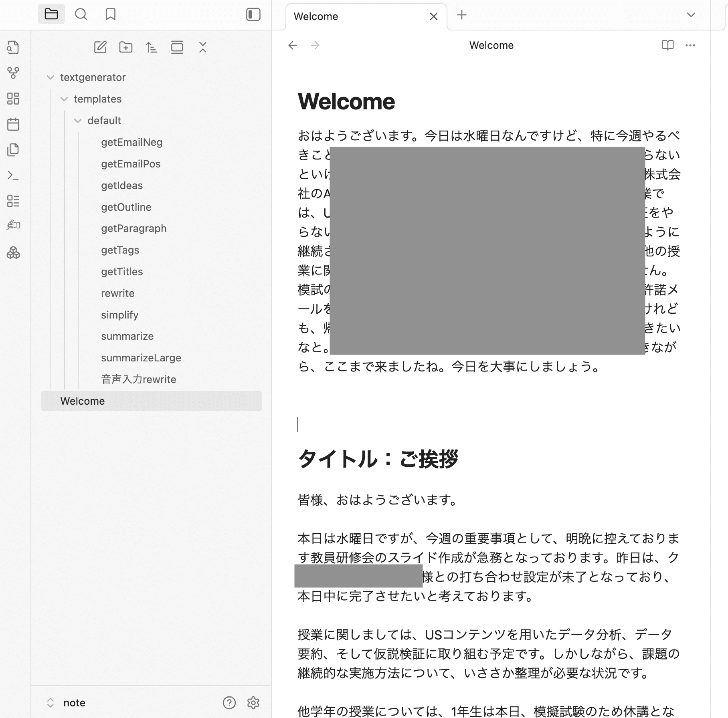Create a new folder in the file explorer

tap(126, 47)
